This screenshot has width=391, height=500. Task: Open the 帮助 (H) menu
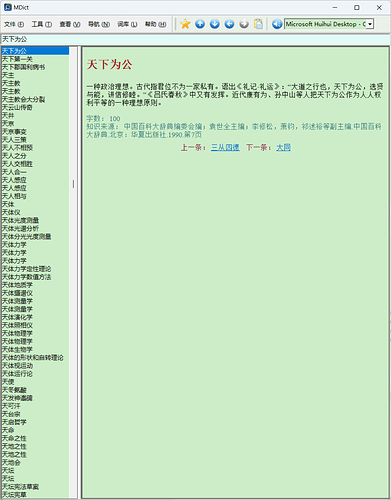click(155, 24)
